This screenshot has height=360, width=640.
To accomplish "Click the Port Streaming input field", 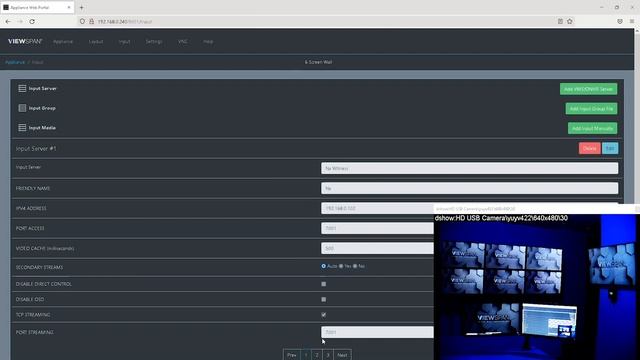I will click(x=377, y=332).
